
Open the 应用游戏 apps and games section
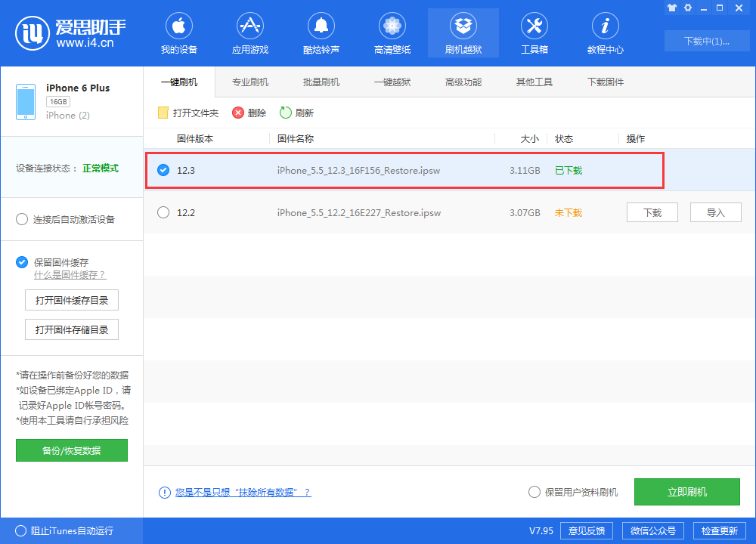tap(249, 32)
